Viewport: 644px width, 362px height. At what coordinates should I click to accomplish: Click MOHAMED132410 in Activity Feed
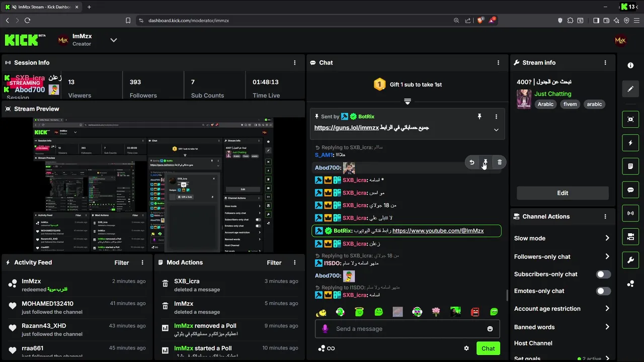(47, 304)
